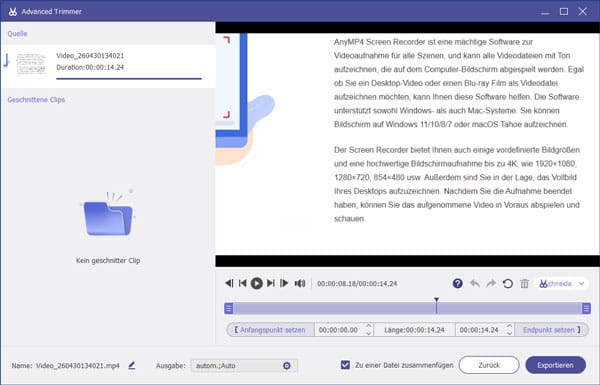Open output settings with the gear icon

coord(287,366)
